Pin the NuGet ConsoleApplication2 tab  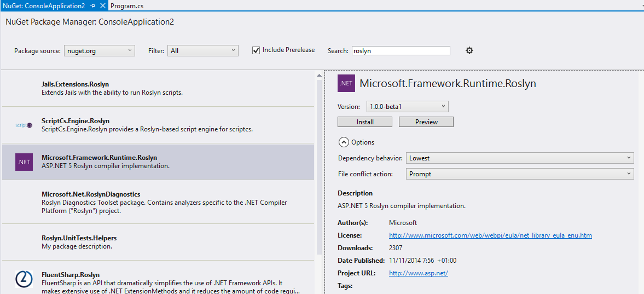[x=92, y=5]
